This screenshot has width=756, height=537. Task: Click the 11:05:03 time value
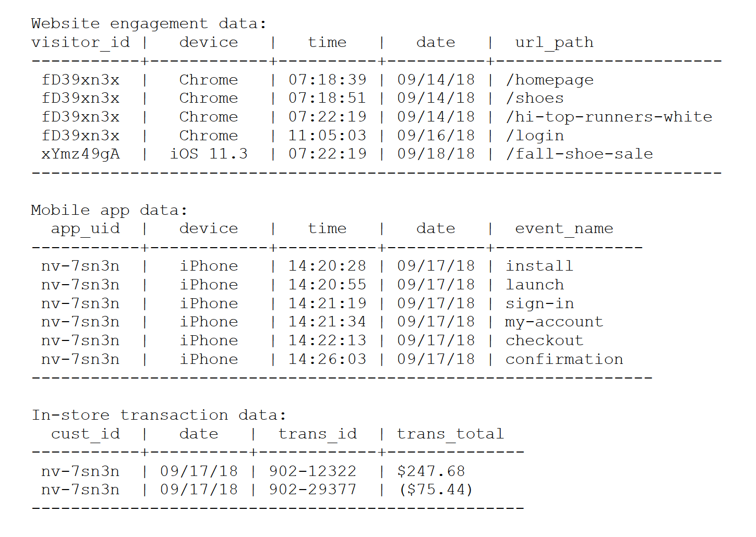[x=328, y=136]
